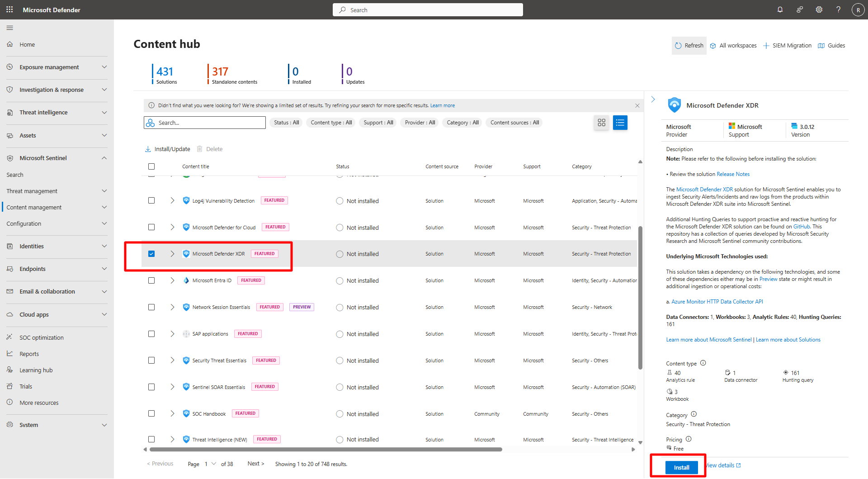Image resolution: width=868 pixels, height=479 pixels.
Task: Collapse the navigation hamburger menu
Action: click(x=9, y=28)
